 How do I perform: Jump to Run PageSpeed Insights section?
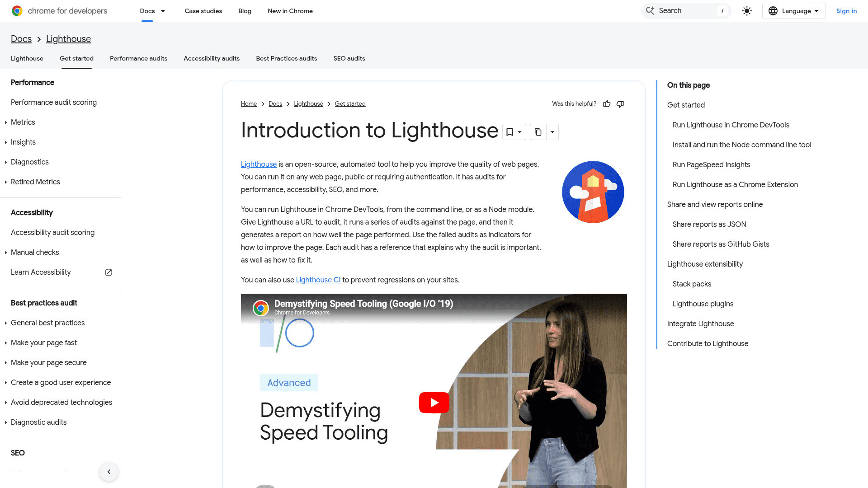[711, 164]
